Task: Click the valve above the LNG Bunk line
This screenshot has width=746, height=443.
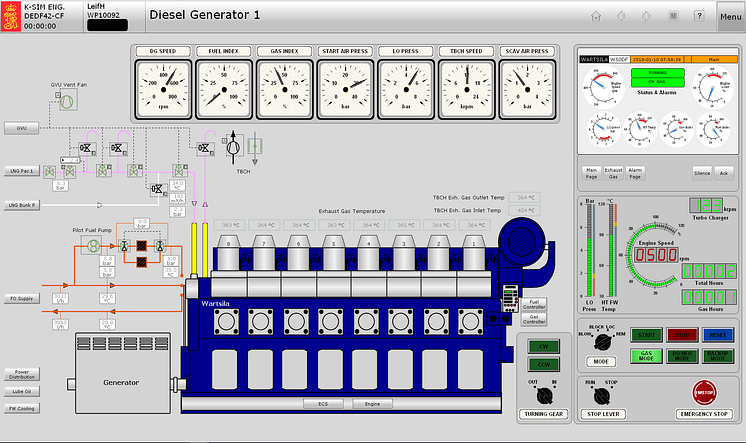Action: click(x=157, y=189)
